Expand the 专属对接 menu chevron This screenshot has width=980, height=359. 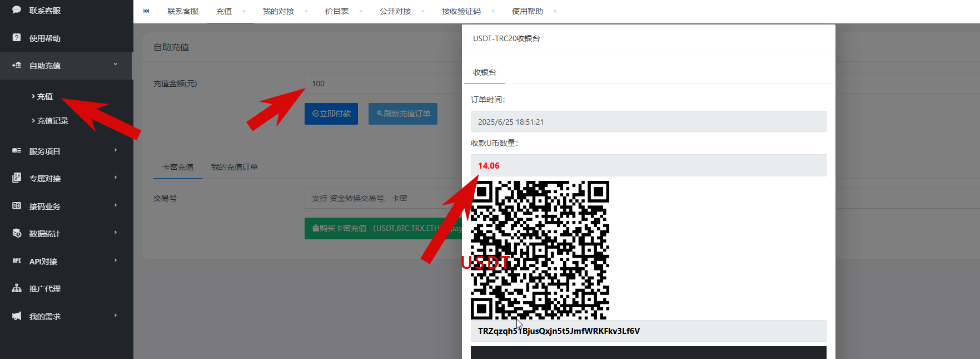[116, 178]
